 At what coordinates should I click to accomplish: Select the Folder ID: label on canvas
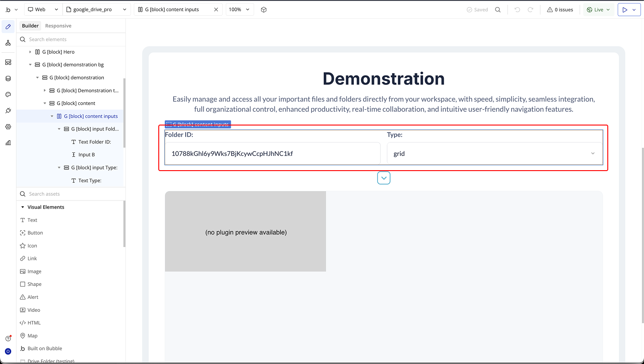coord(179,134)
